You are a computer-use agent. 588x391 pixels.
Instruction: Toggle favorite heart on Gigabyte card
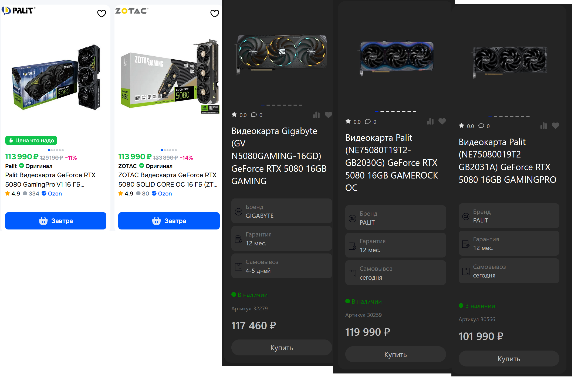pyautogui.click(x=328, y=115)
